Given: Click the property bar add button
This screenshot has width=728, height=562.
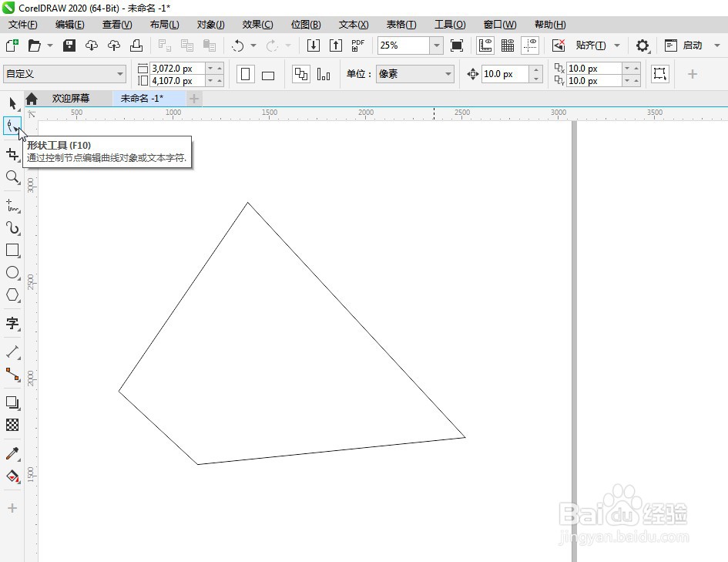Looking at the screenshot, I should (693, 74).
